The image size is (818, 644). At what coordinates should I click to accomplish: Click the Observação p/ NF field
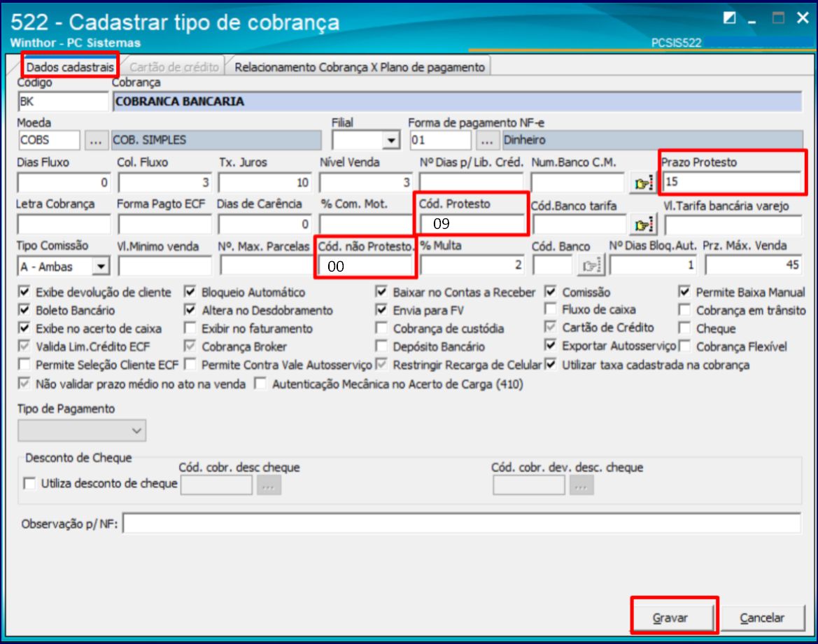click(x=462, y=524)
